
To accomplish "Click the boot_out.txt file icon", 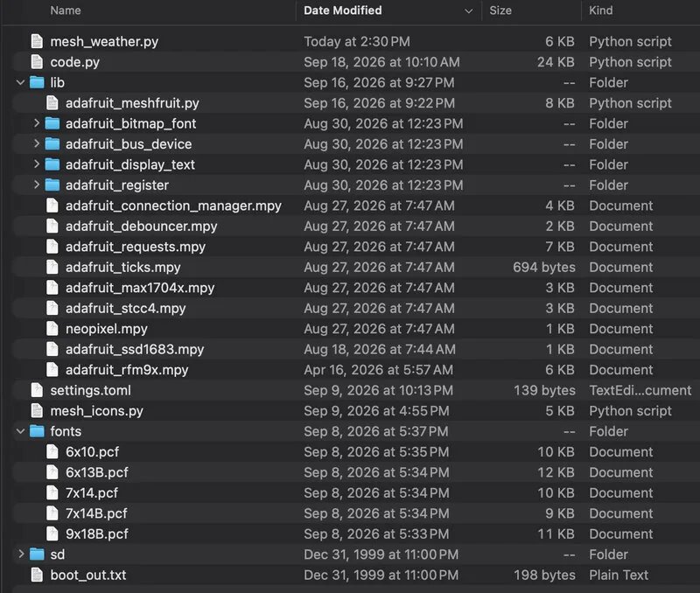I will 37,576.
